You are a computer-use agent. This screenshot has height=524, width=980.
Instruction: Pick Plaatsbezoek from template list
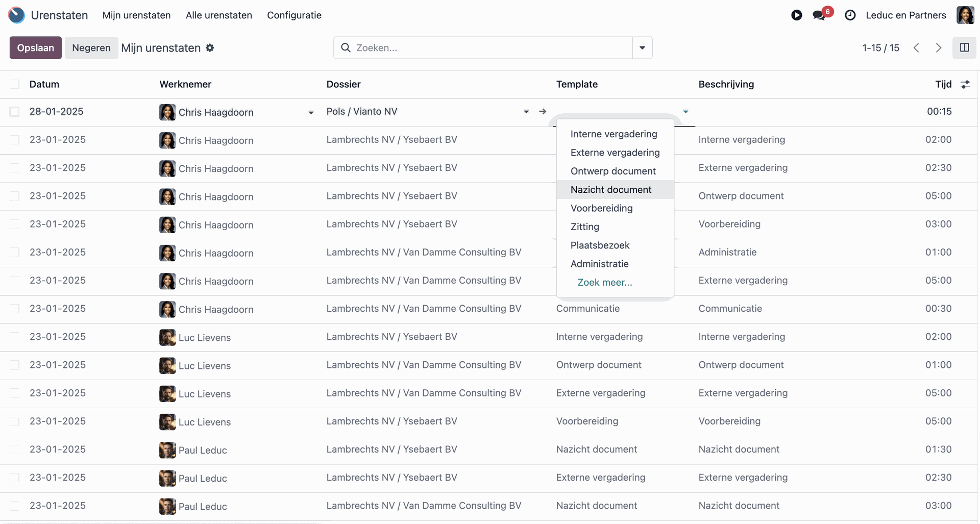pos(615,245)
